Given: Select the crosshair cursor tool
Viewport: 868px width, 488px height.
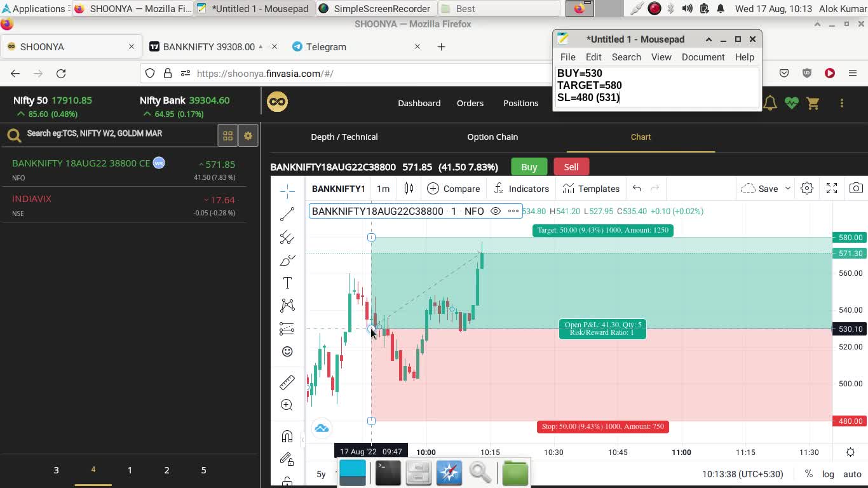Looking at the screenshot, I should tap(287, 191).
